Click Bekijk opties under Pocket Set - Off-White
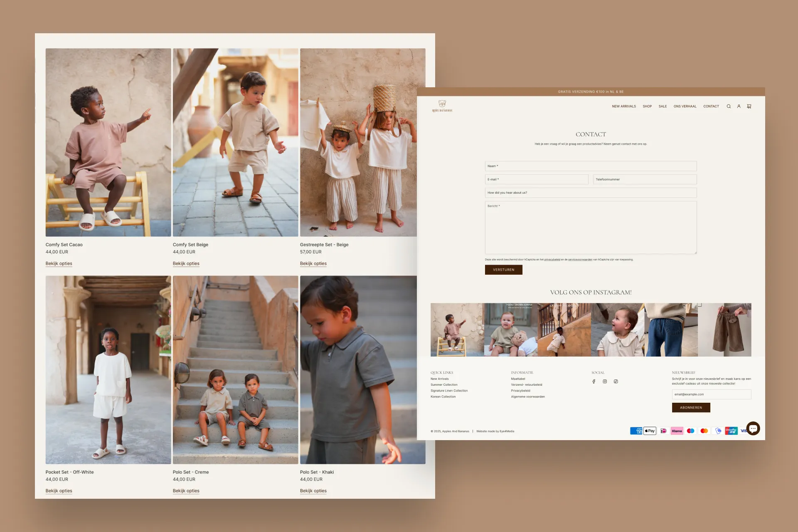The image size is (798, 532). tap(59, 491)
